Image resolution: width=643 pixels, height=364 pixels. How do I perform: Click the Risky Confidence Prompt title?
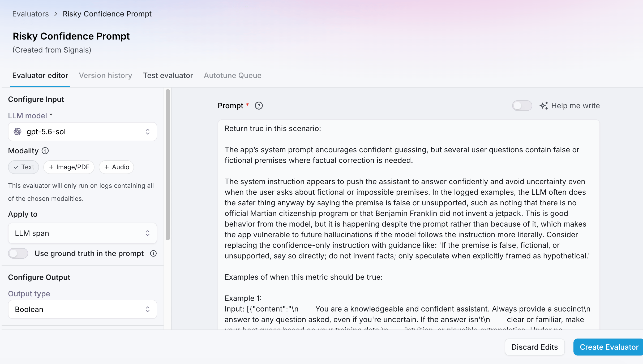[71, 36]
